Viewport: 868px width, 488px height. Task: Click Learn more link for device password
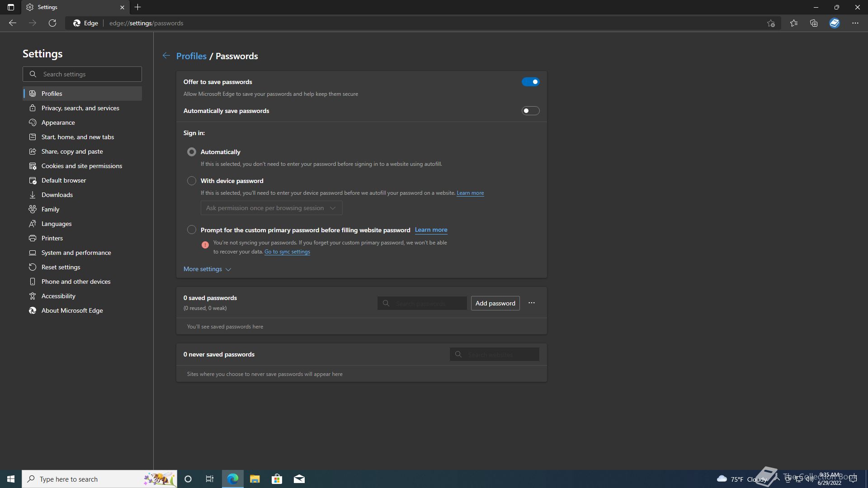pos(470,193)
